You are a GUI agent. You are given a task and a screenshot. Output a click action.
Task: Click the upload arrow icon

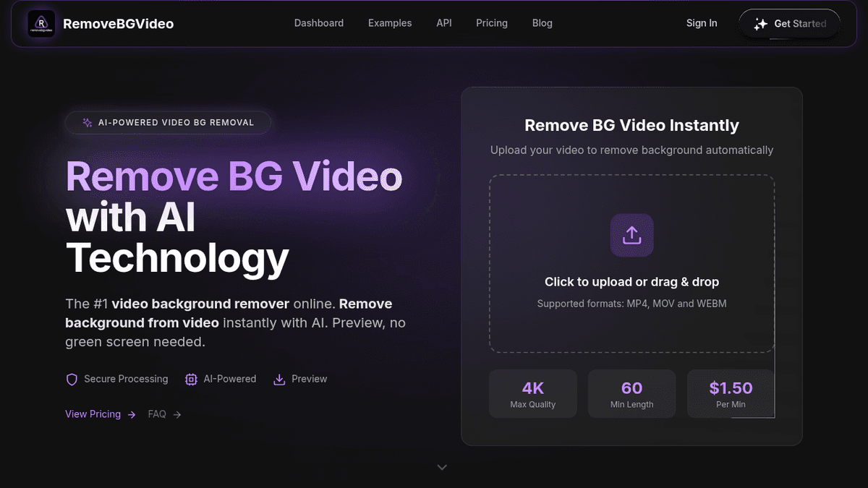pyautogui.click(x=631, y=235)
